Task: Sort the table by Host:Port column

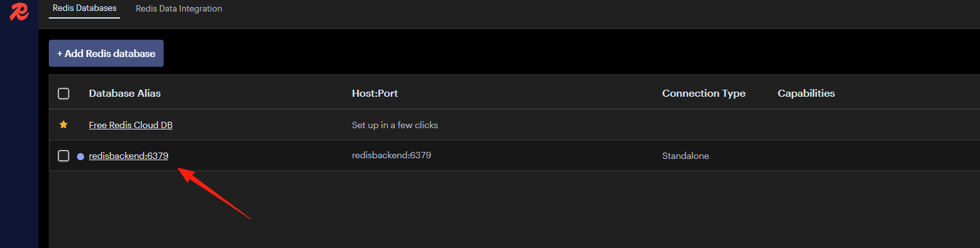Action: 375,94
